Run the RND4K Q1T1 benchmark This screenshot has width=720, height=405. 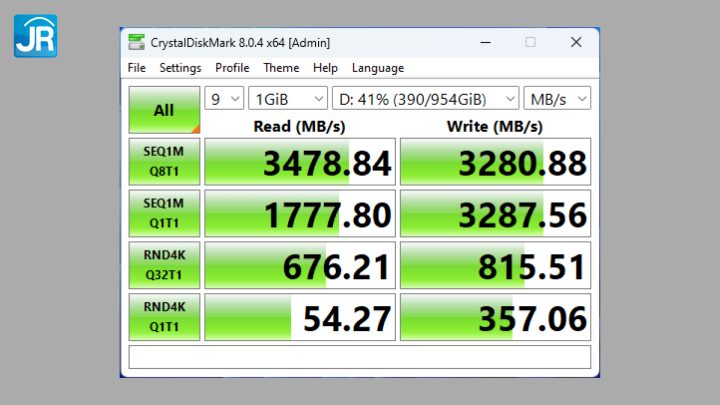164,317
